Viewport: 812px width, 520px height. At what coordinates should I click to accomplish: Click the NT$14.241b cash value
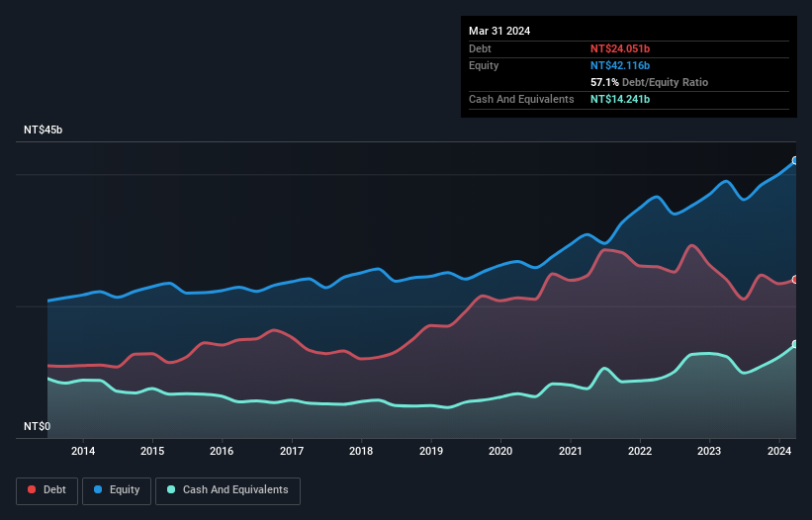tap(620, 99)
